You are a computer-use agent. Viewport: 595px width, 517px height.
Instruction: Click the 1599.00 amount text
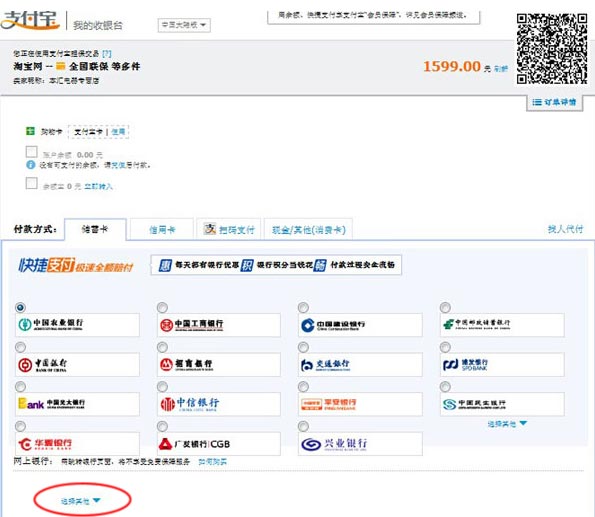tap(452, 66)
